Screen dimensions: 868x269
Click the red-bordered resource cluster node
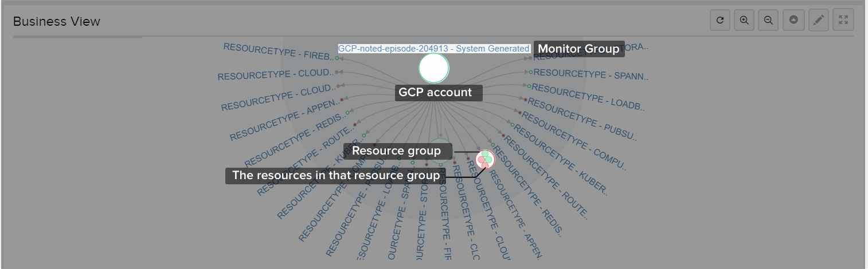coord(485,159)
